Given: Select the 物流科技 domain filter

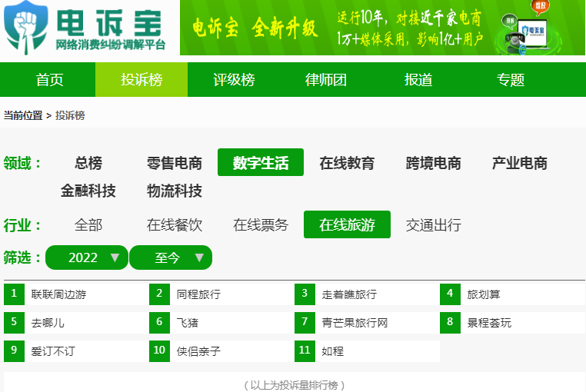Looking at the screenshot, I should tap(175, 191).
